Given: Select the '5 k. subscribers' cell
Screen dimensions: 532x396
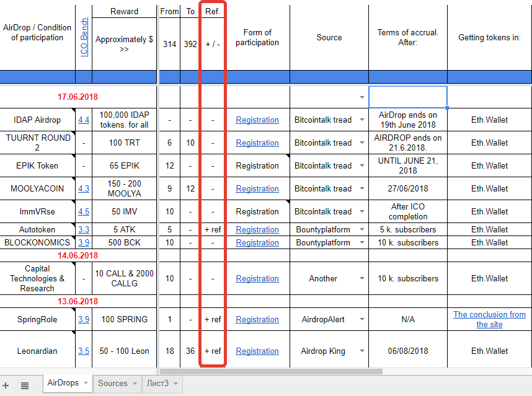Looking at the screenshot, I should click(408, 229).
